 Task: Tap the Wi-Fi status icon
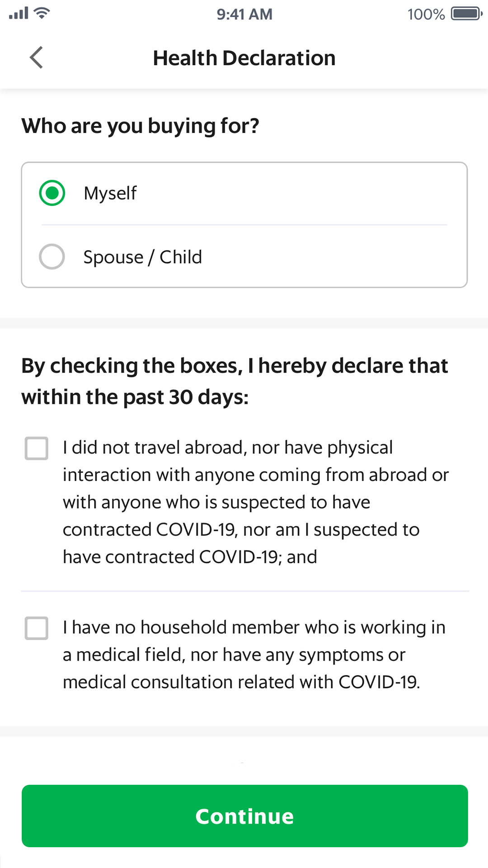coord(42,13)
